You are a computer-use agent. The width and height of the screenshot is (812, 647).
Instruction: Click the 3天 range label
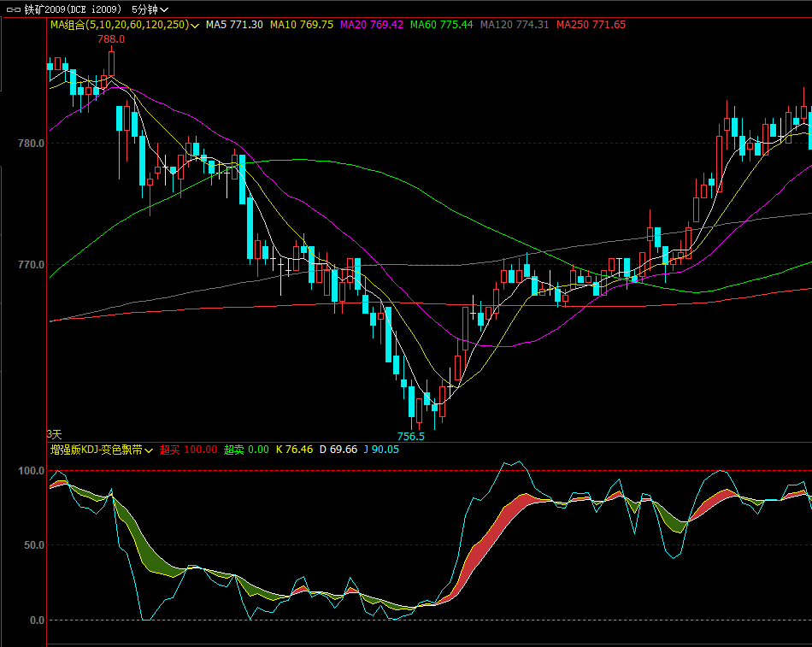pyautogui.click(x=54, y=434)
